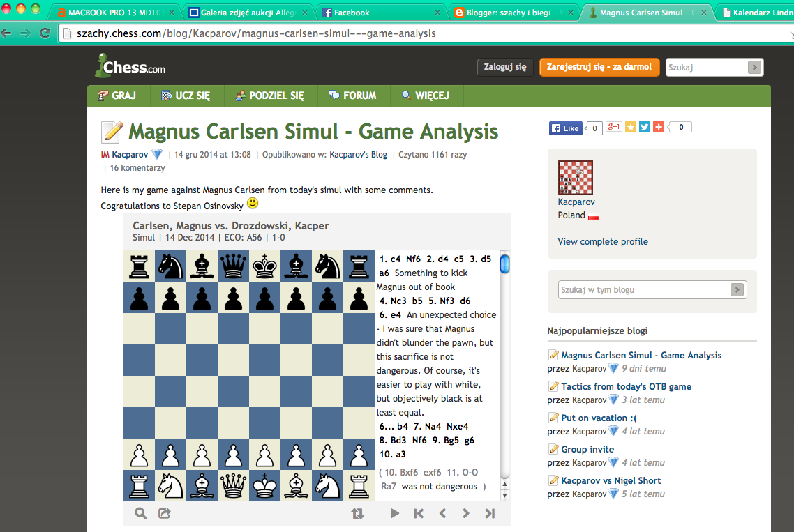The width and height of the screenshot is (794, 532).
Task: Open the Kacparov author link under title
Action: coord(130,154)
